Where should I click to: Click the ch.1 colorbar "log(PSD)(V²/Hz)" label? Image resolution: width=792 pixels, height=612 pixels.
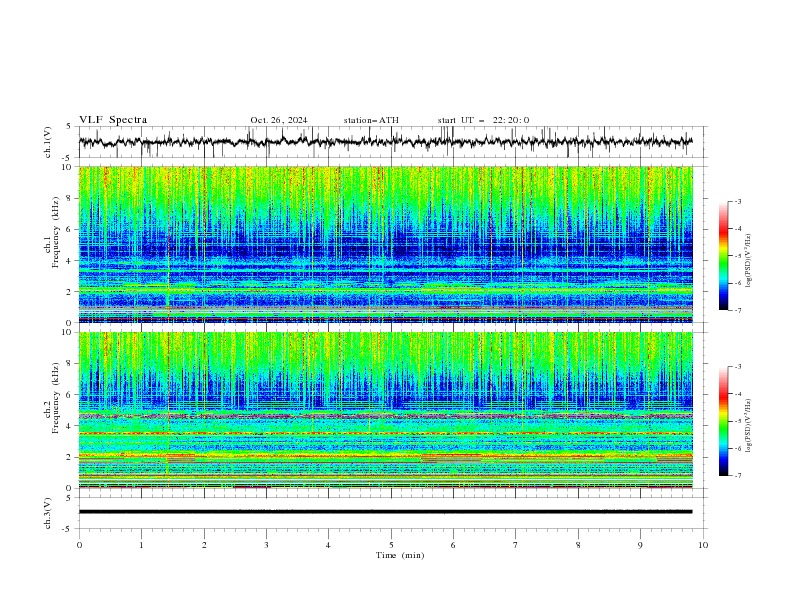748,261
